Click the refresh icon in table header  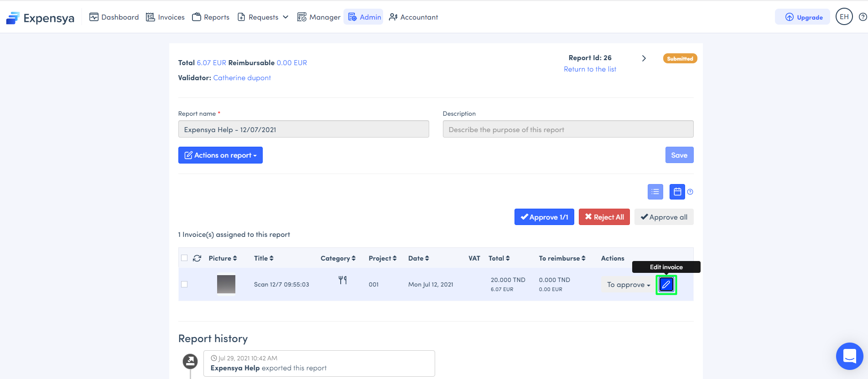[x=197, y=258]
